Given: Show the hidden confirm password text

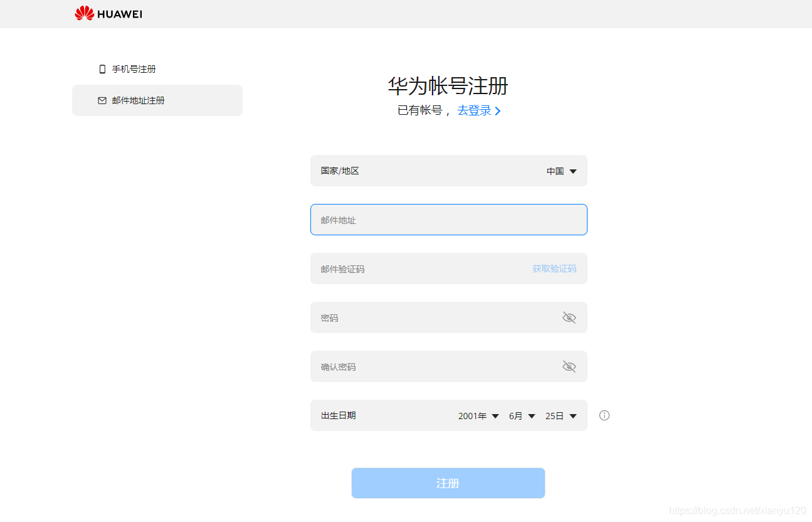Looking at the screenshot, I should pyautogui.click(x=569, y=366).
